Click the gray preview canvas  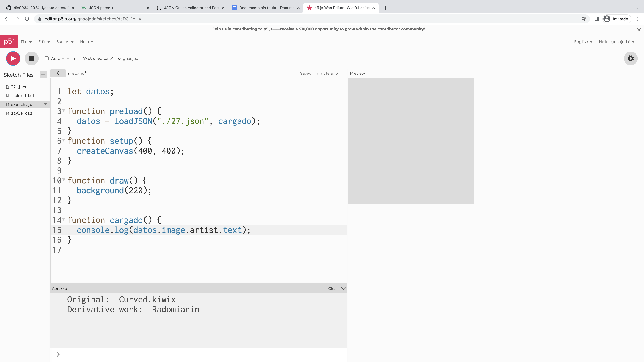click(x=411, y=141)
